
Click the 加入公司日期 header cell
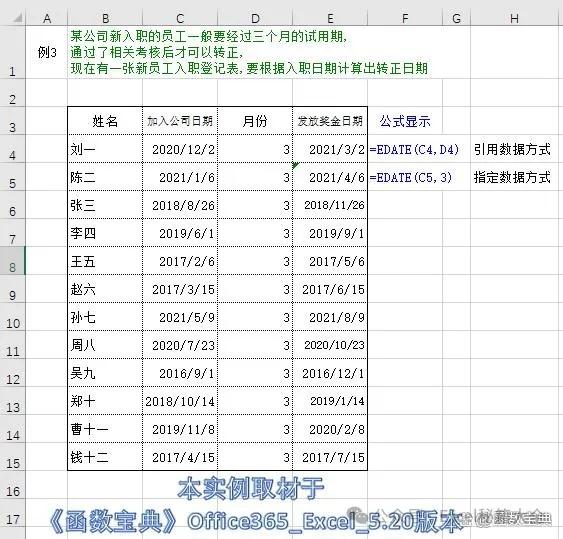point(180,121)
